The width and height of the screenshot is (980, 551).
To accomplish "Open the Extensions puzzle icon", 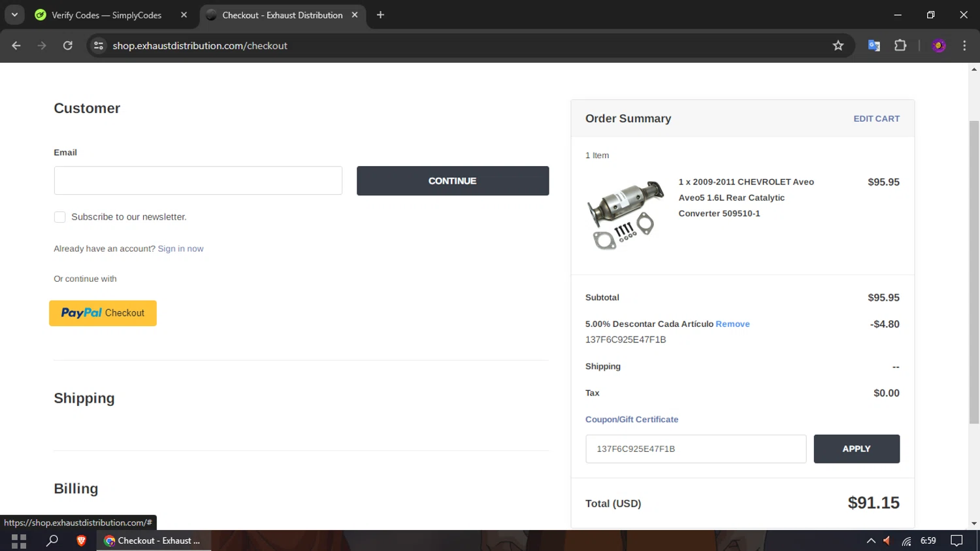I will click(x=900, y=46).
